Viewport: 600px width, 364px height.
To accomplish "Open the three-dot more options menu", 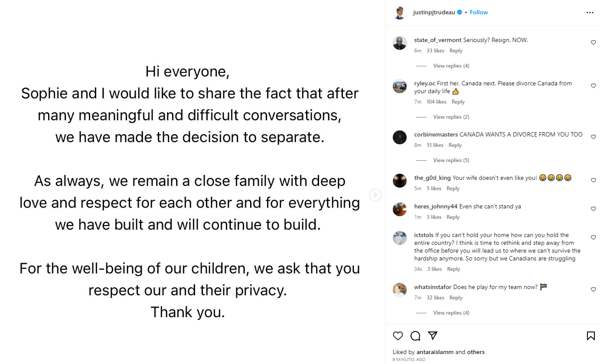I will click(x=590, y=13).
